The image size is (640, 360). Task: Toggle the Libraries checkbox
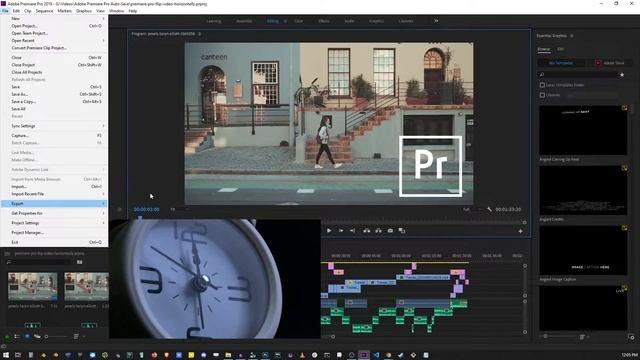(542, 95)
